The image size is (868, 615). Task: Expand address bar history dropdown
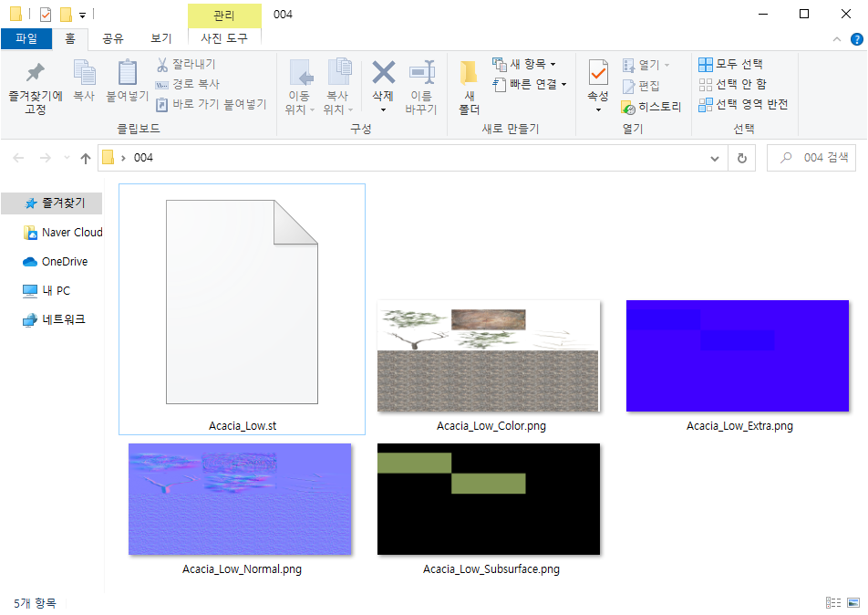(x=715, y=159)
